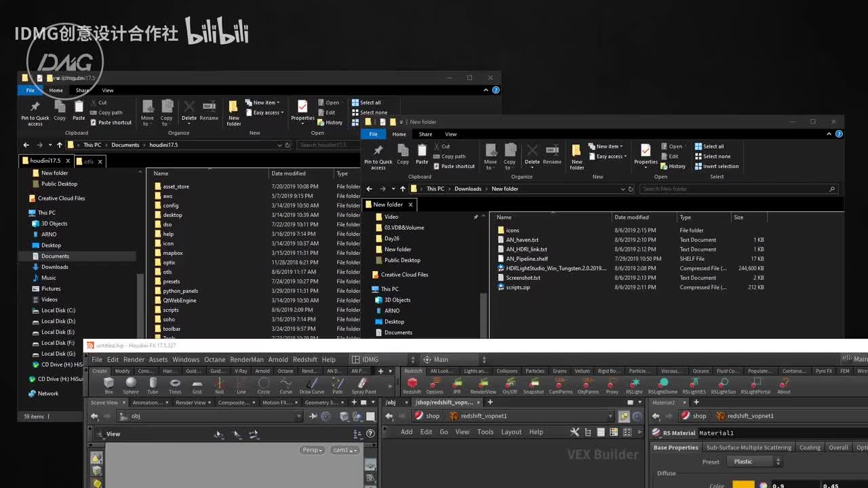This screenshot has width=868, height=488.
Task: Toggle pin on the network editor pane
Action: click(x=624, y=416)
